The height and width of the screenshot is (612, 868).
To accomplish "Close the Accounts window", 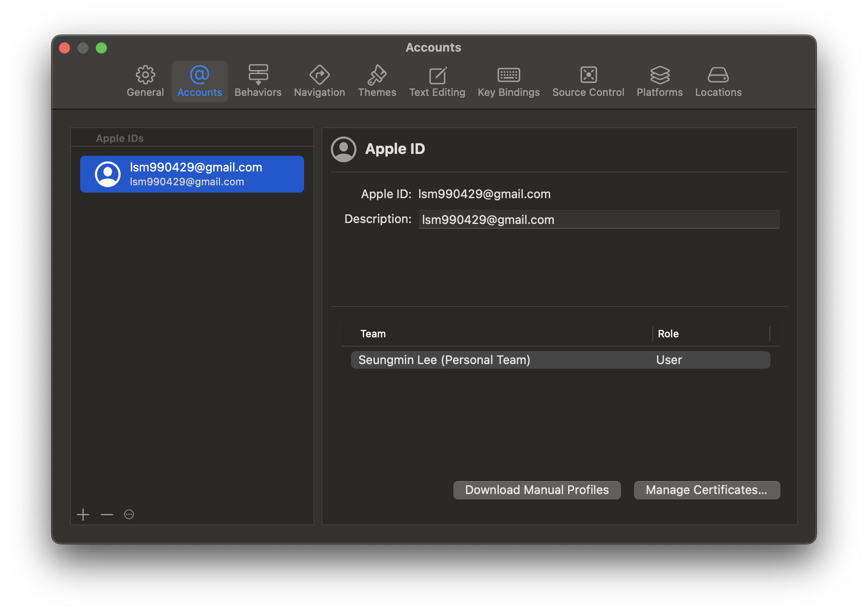I will (65, 48).
